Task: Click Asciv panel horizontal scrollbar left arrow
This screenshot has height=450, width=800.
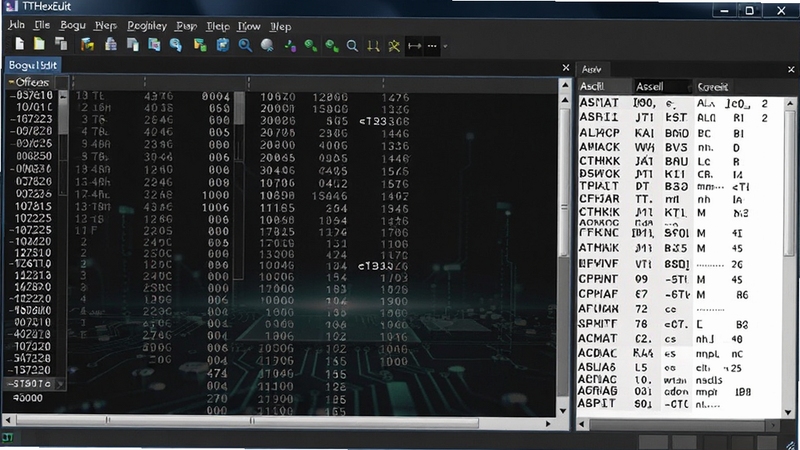Action: tap(583, 424)
